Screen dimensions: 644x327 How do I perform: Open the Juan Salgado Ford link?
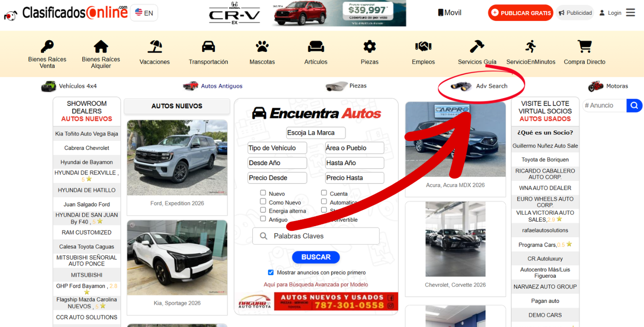click(87, 204)
